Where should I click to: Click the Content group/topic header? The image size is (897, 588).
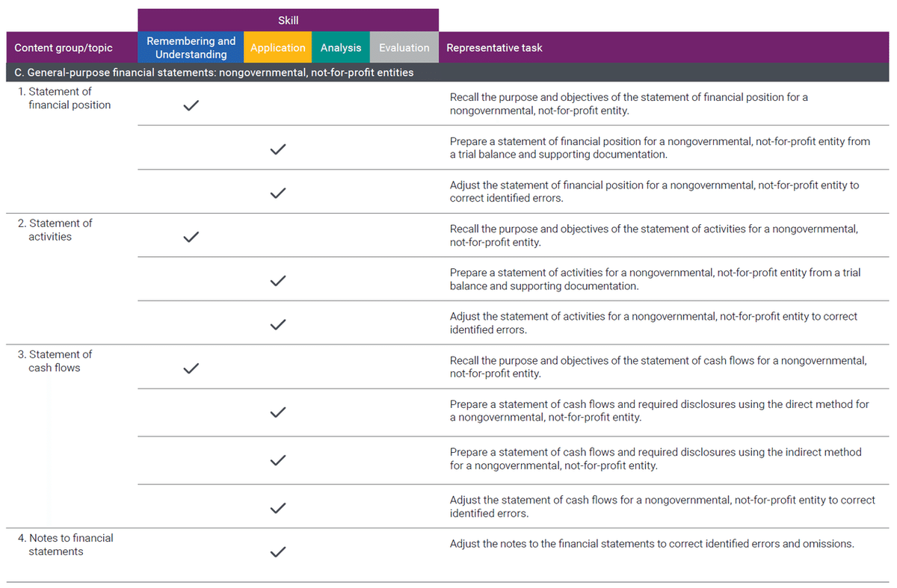(x=64, y=48)
